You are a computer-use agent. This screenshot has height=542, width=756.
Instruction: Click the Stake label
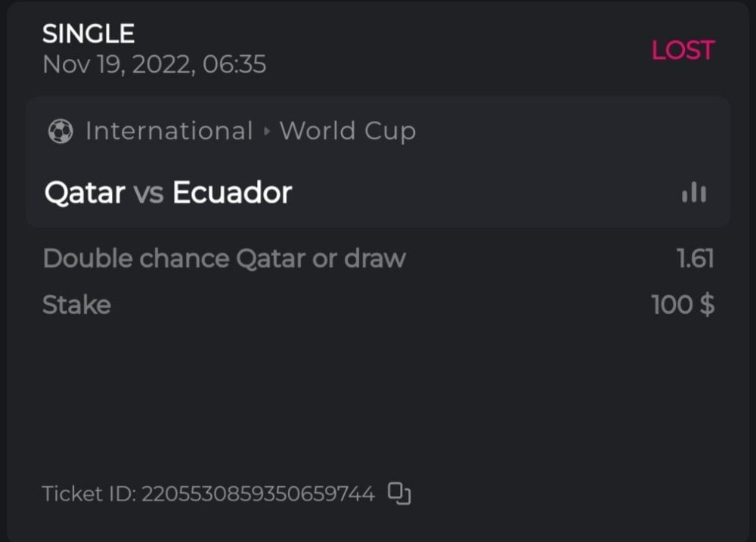point(76,305)
